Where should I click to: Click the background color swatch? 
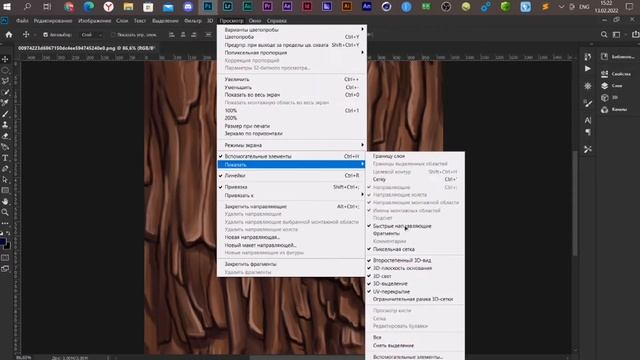(8, 246)
